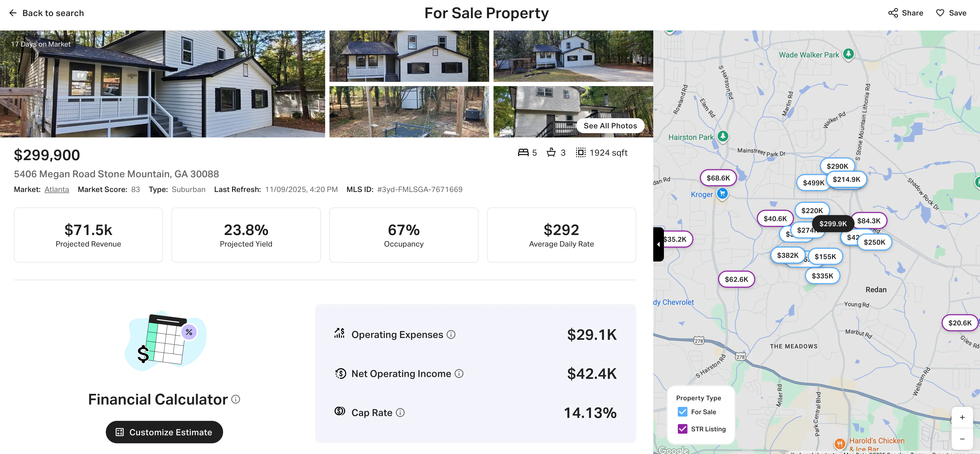The image size is (980, 454).
Task: Open the main front house photo
Action: tap(162, 84)
